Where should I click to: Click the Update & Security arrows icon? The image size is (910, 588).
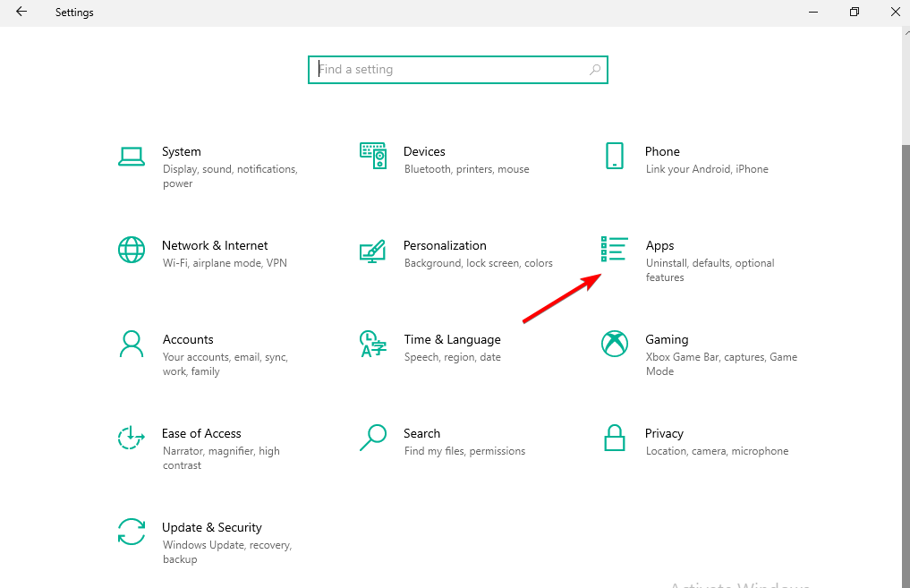(x=132, y=532)
